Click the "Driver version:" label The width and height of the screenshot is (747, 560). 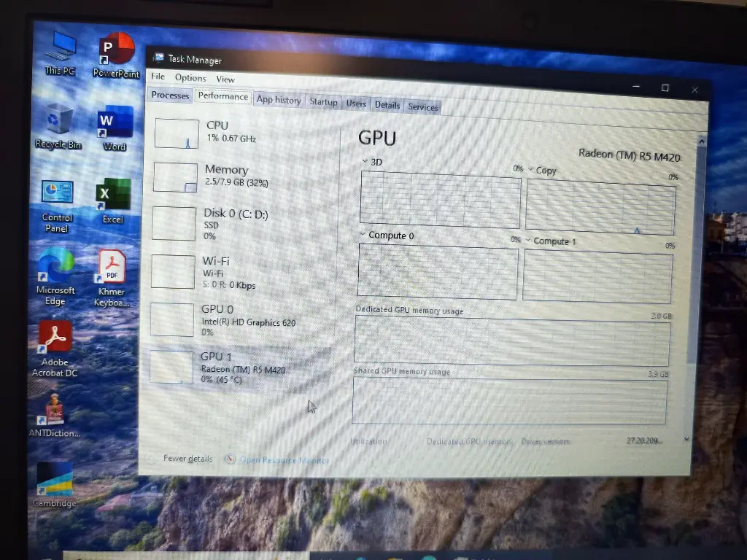tap(545, 441)
